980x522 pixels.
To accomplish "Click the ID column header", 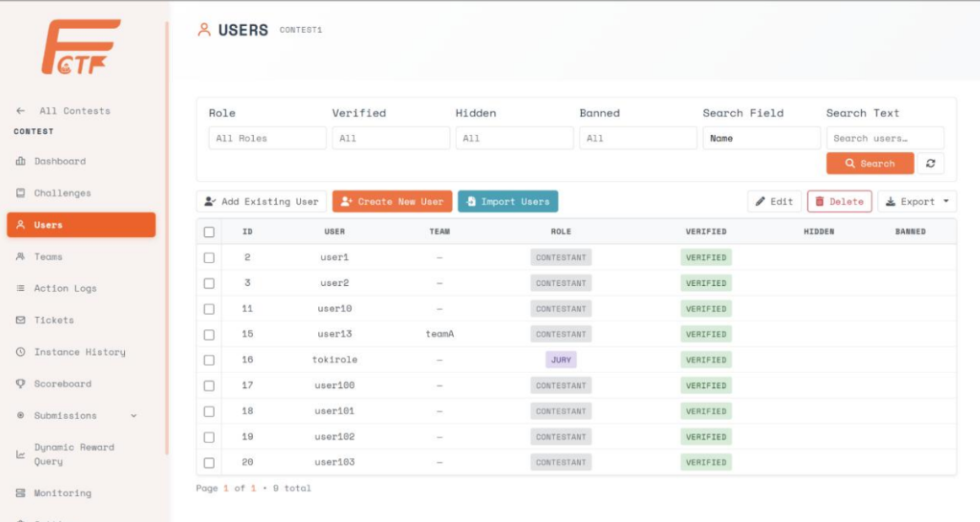I will 247,232.
